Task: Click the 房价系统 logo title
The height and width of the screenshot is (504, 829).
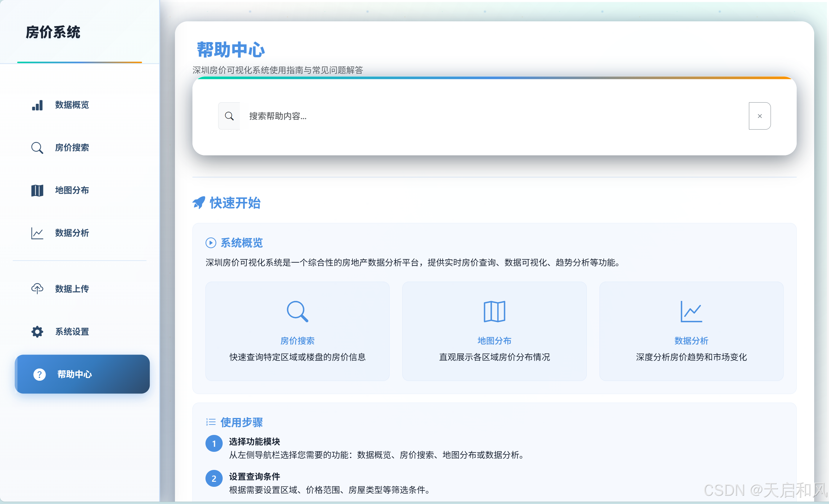Action: 53,32
